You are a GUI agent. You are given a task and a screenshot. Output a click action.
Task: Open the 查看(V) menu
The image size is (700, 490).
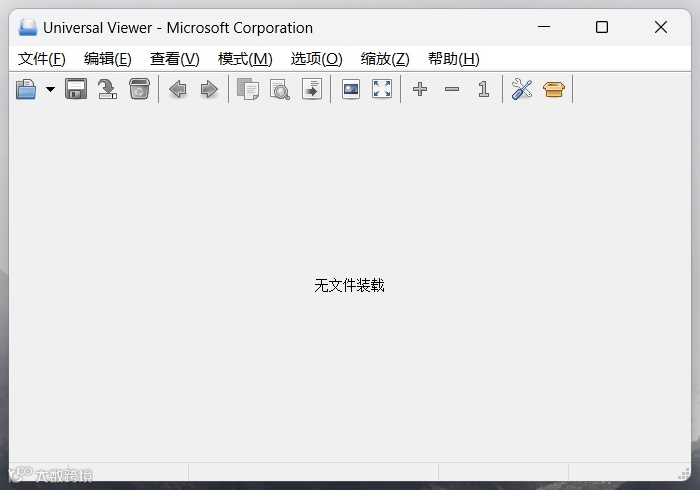[175, 59]
